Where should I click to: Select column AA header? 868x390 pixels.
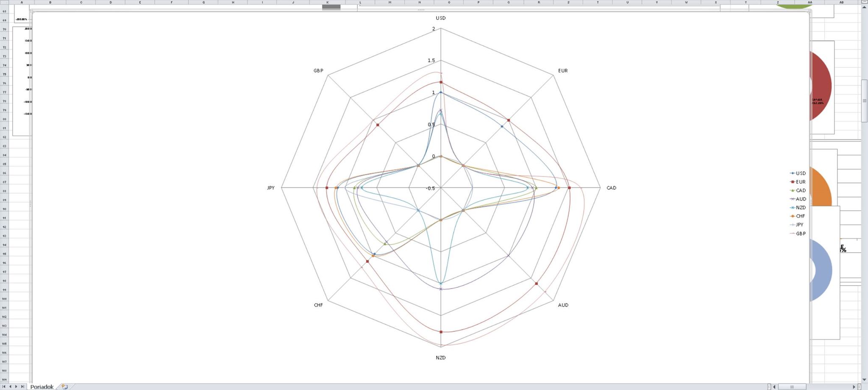[810, 2]
